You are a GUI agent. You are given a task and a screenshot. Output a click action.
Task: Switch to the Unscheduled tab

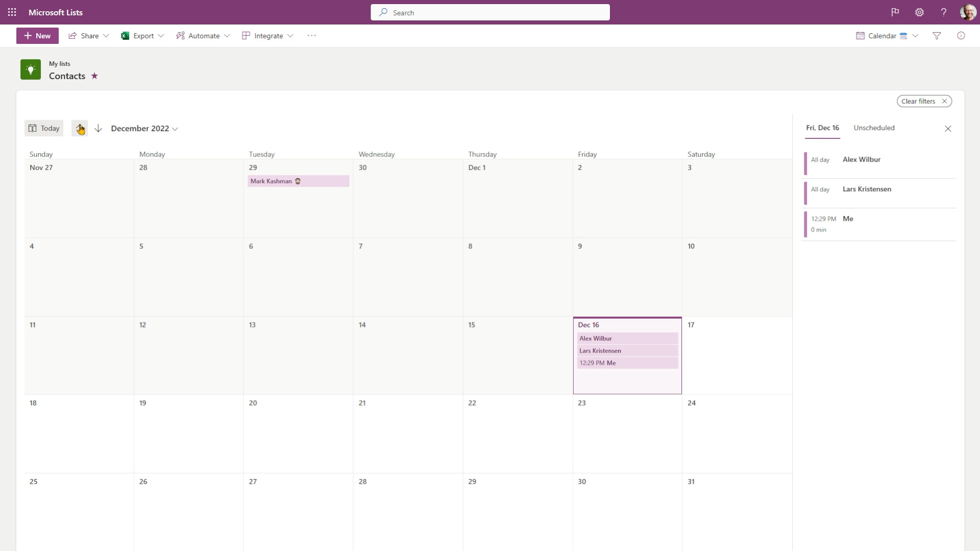coord(874,128)
